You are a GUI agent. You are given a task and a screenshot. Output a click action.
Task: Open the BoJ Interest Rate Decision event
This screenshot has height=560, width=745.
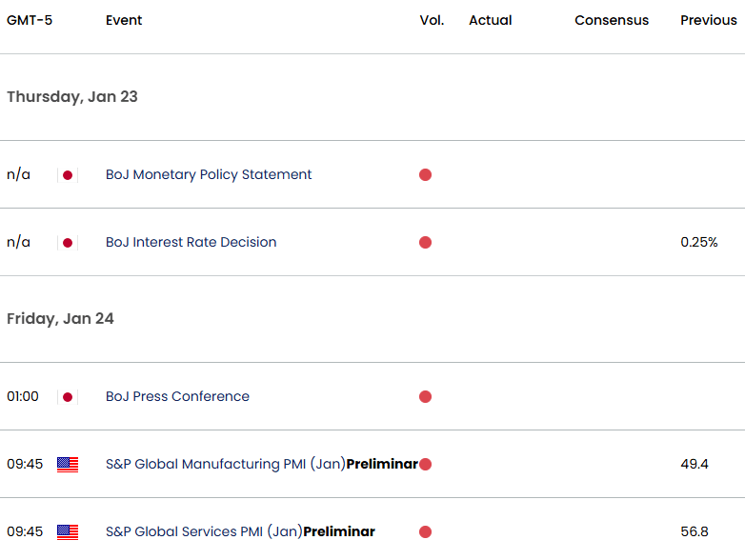(x=191, y=242)
